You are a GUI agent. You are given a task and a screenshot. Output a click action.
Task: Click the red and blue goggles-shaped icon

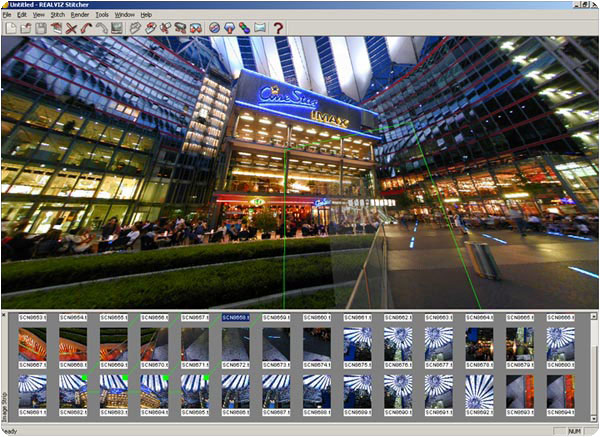point(196,28)
